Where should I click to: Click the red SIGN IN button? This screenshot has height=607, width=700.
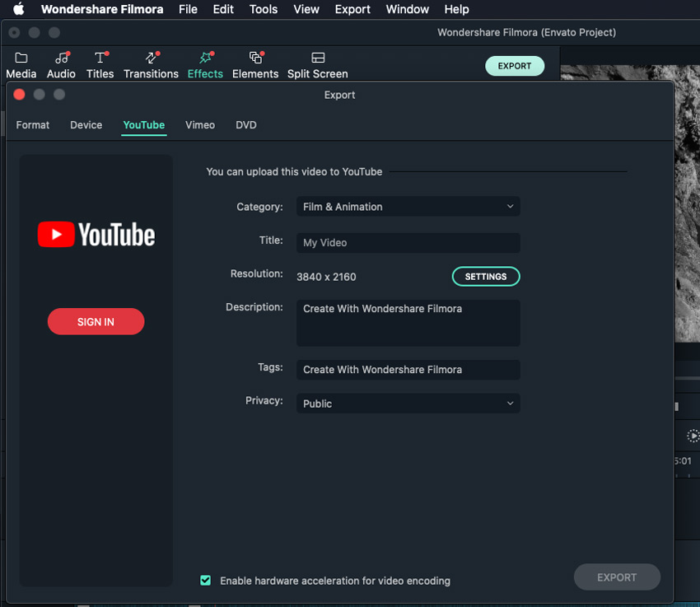point(96,321)
